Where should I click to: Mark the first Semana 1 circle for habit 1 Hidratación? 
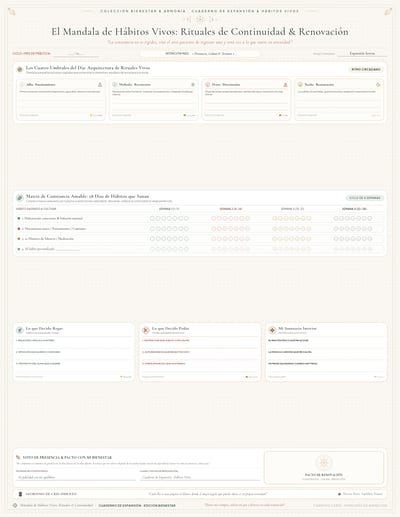tap(152, 218)
